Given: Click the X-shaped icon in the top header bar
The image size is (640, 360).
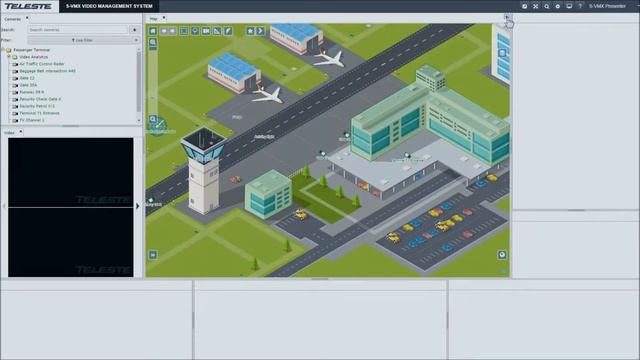Looking at the screenshot, I should (x=536, y=6).
